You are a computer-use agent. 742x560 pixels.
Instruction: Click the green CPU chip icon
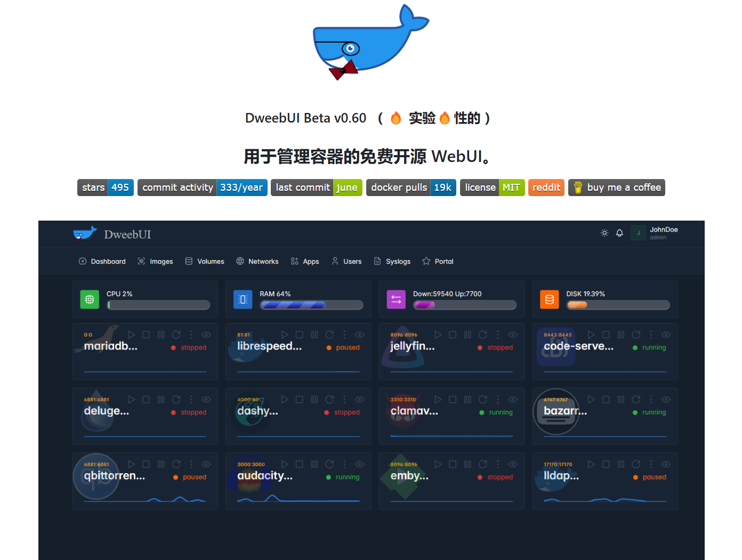click(90, 299)
